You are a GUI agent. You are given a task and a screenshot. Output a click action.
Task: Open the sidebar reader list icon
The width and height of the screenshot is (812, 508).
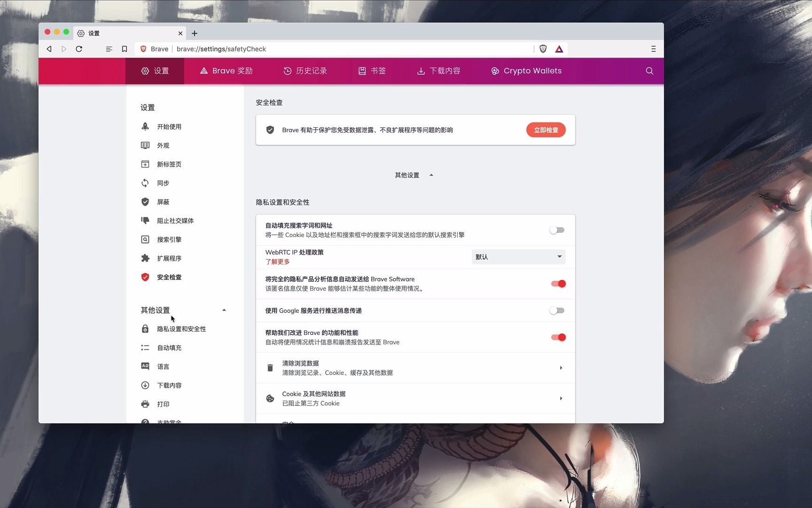point(109,49)
